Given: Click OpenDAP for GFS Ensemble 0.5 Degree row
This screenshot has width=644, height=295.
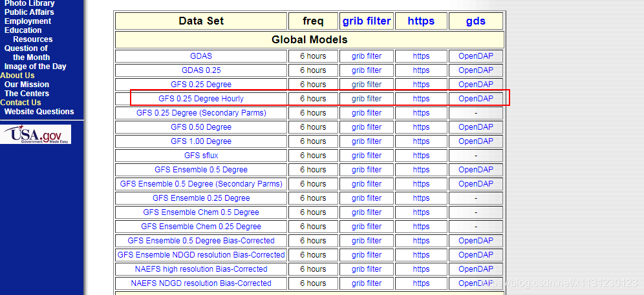Looking at the screenshot, I should tap(476, 170).
